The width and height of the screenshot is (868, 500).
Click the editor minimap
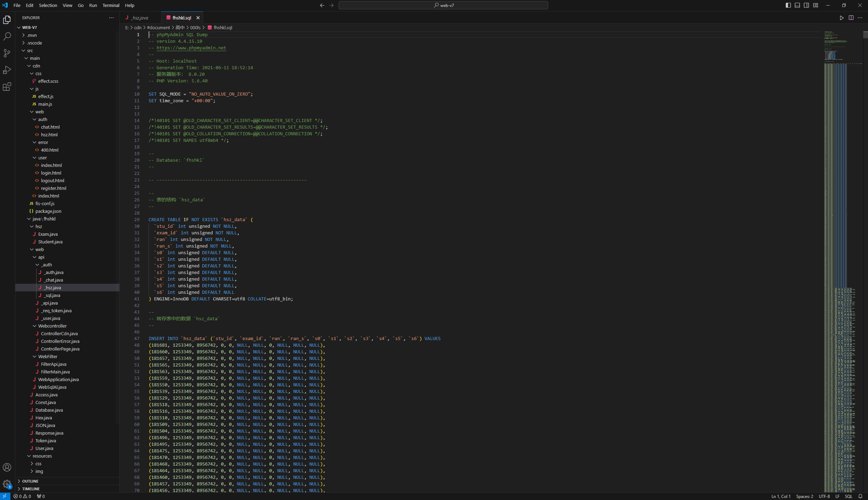pyautogui.click(x=843, y=261)
